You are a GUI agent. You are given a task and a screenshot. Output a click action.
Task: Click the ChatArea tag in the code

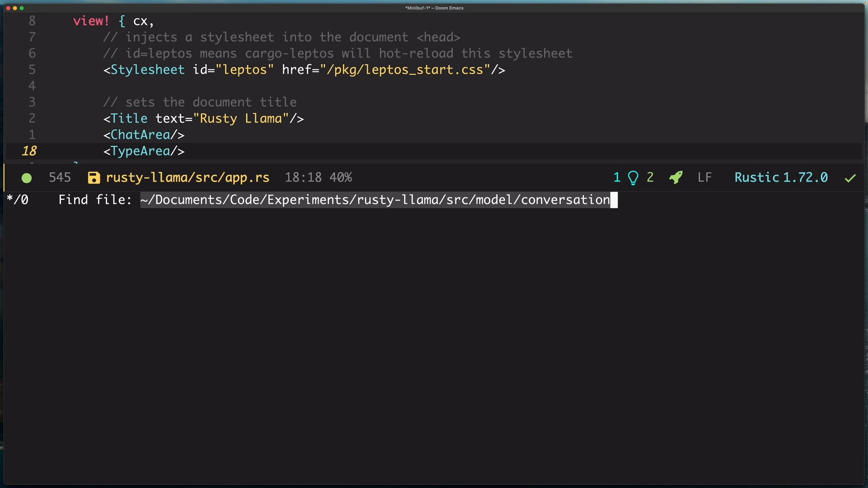click(x=141, y=135)
